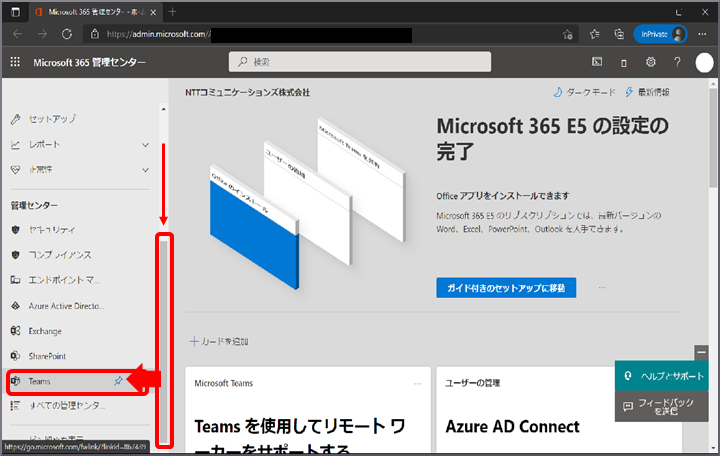Click the Microsoft 365 管理センター header title
720x456 pixels.
(x=90, y=62)
